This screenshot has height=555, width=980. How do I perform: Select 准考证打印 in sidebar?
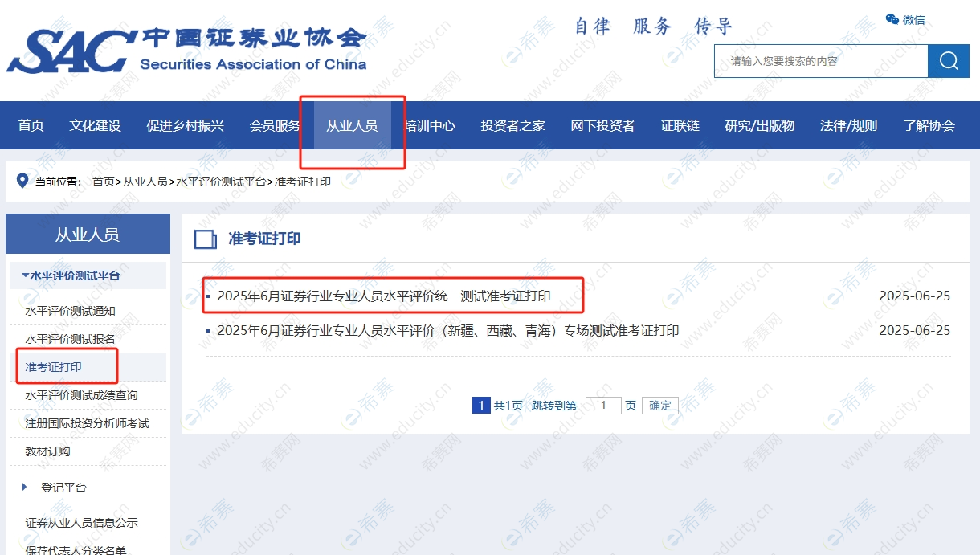53,367
